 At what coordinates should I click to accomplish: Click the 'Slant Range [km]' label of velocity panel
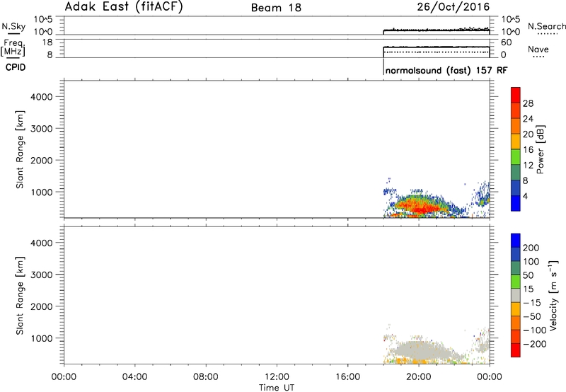pos(20,296)
